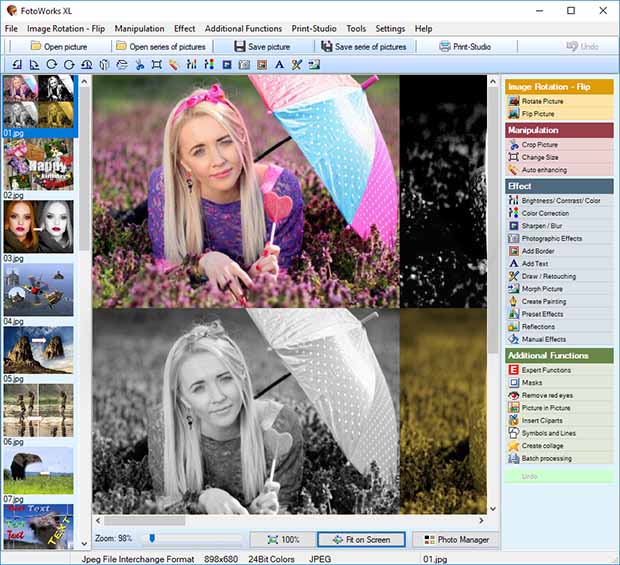The width and height of the screenshot is (620, 565).
Task: Click Save serie of pictures button
Action: [364, 47]
